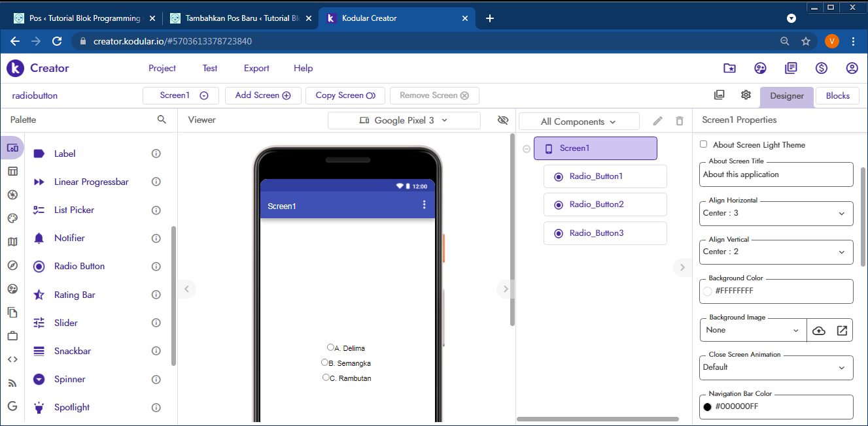Click the delete component trash icon
Screen dimensions: 868x426
(x=680, y=121)
